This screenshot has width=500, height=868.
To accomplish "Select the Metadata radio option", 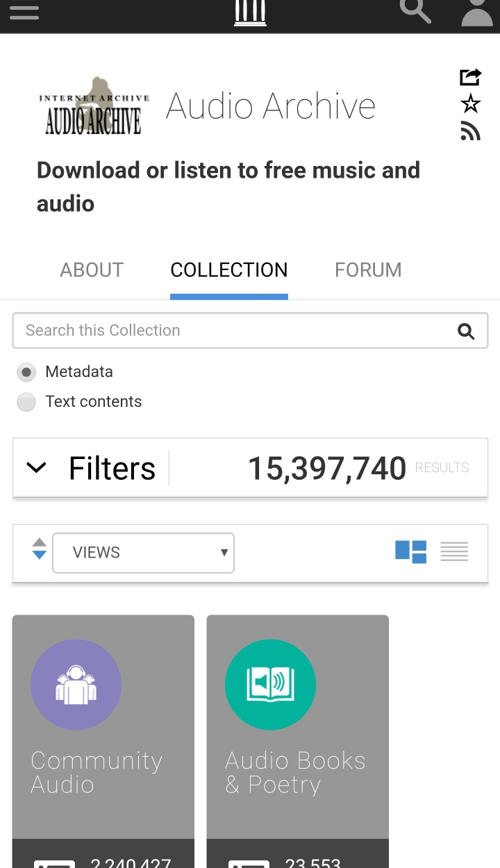I will pos(26,372).
